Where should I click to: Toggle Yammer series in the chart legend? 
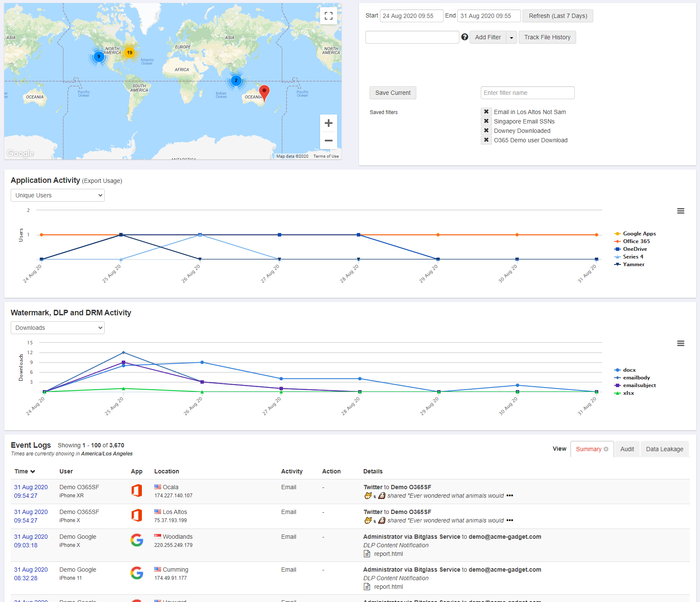633,264
